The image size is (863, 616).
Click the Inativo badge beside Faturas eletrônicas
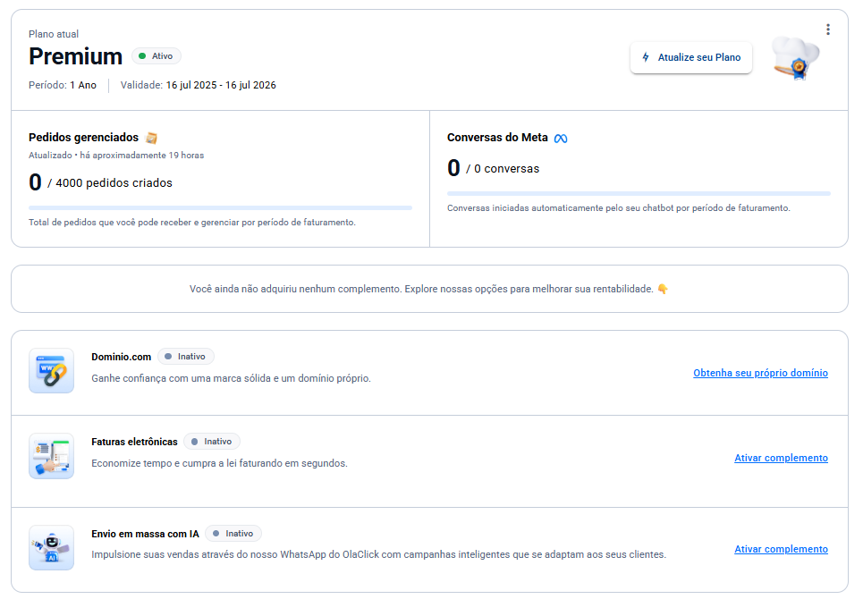(x=212, y=442)
